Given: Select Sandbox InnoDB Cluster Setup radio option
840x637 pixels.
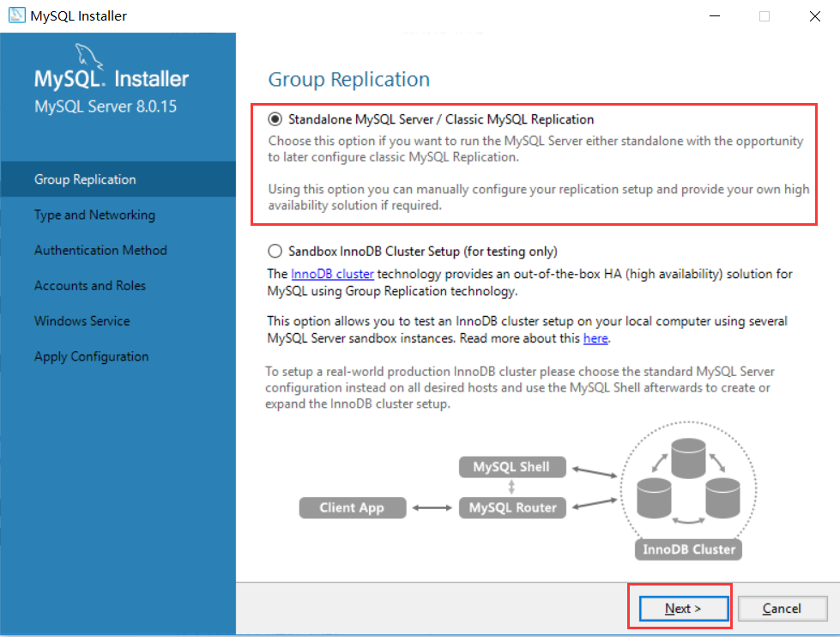Looking at the screenshot, I should pos(275,251).
